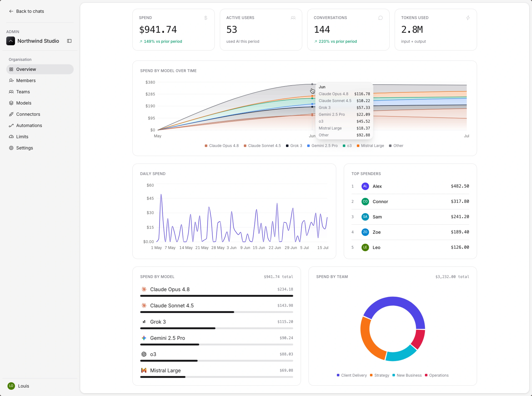532x396 pixels.
Task: Click the $116.78 tooltip value
Action: point(362,94)
